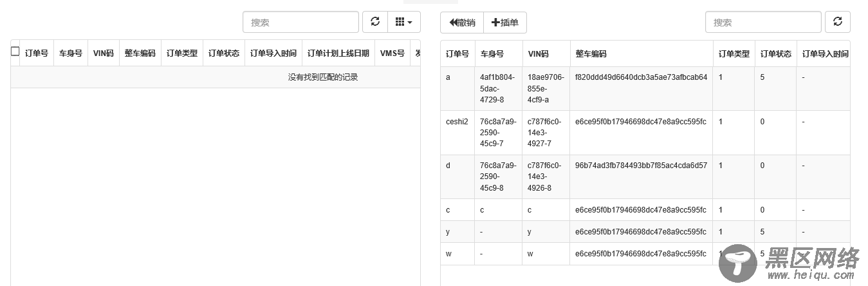
Task: Click the 撤销 undo button
Action: point(462,23)
